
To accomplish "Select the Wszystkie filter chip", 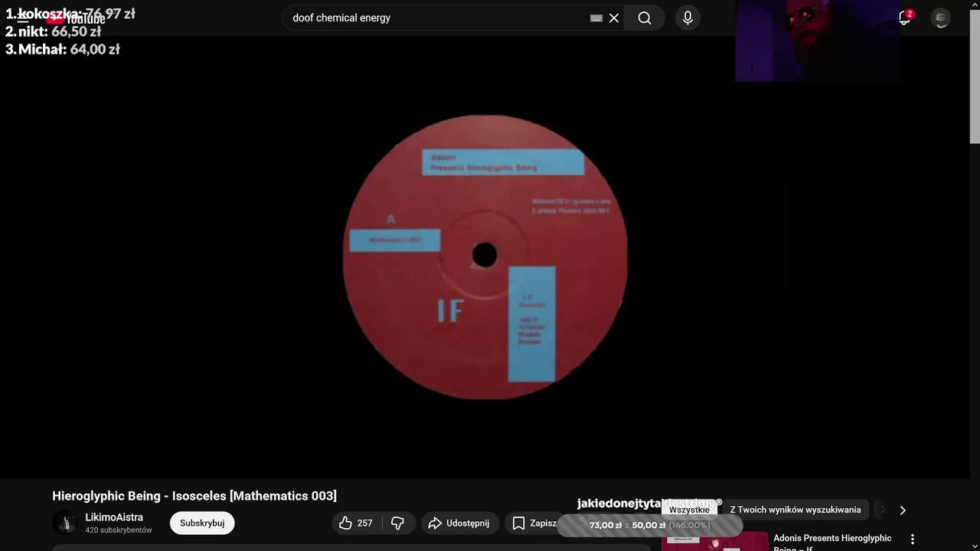I will (689, 510).
